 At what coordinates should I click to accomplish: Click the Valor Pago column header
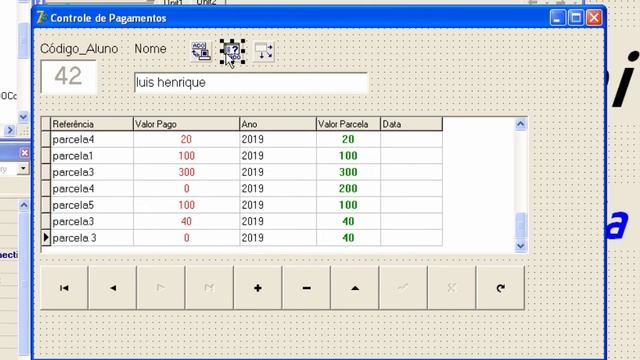point(186,124)
